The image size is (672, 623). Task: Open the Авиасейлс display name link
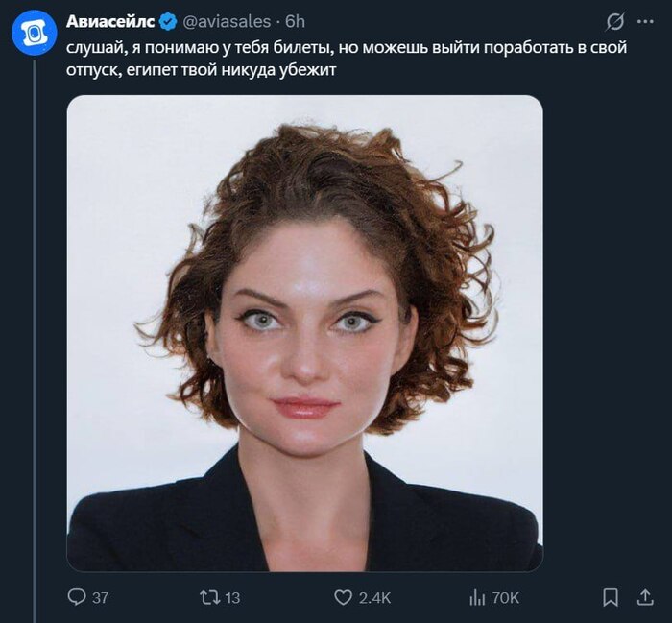[x=110, y=21]
